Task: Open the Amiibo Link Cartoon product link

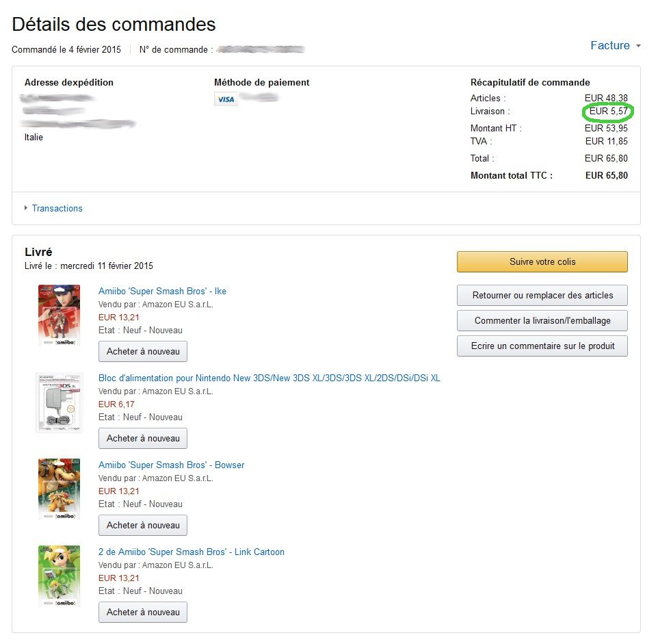Action: (192, 552)
